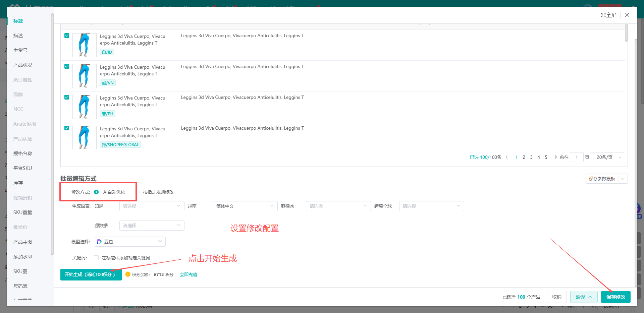Uncheck the 跨/SHOPEEGLOBAL product row checkbox
The width and height of the screenshot is (644, 313).
(x=67, y=128)
